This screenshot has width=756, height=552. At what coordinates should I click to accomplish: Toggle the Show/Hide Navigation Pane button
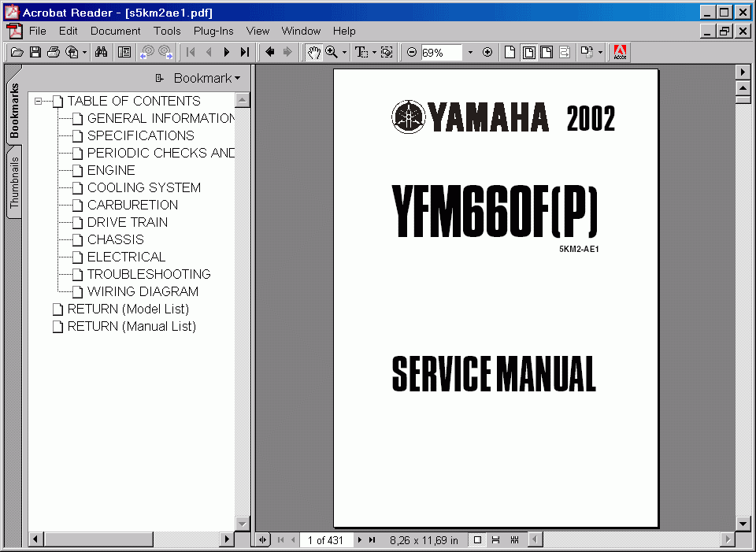point(124,53)
